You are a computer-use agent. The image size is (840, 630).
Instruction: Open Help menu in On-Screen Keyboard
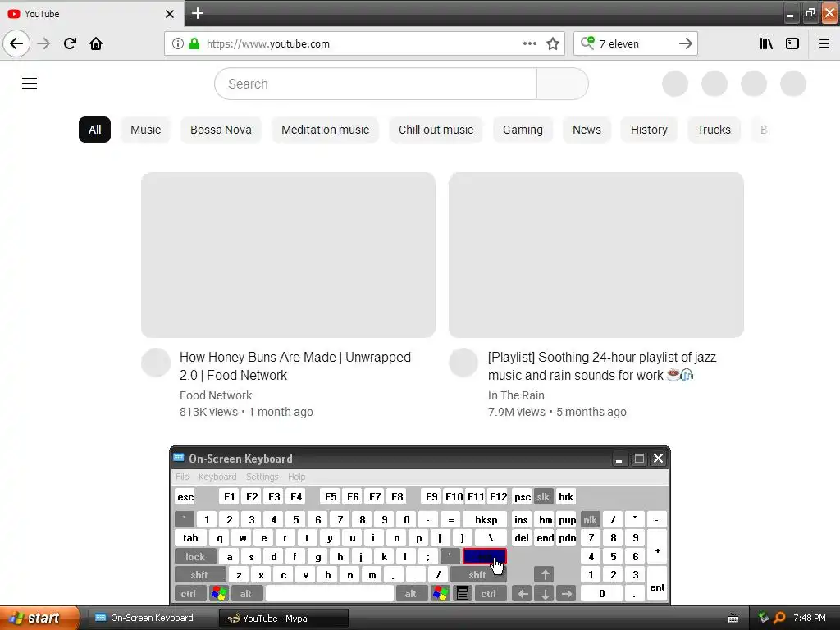[x=296, y=477]
